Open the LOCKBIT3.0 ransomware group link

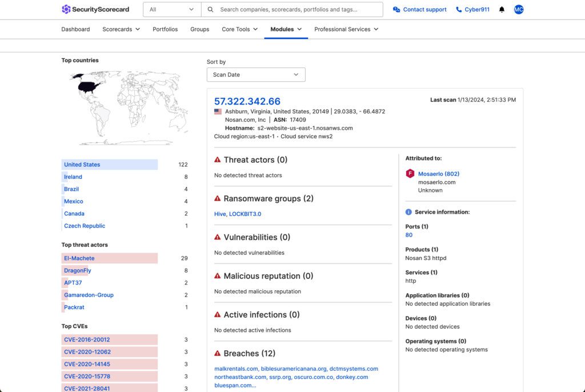(x=245, y=214)
